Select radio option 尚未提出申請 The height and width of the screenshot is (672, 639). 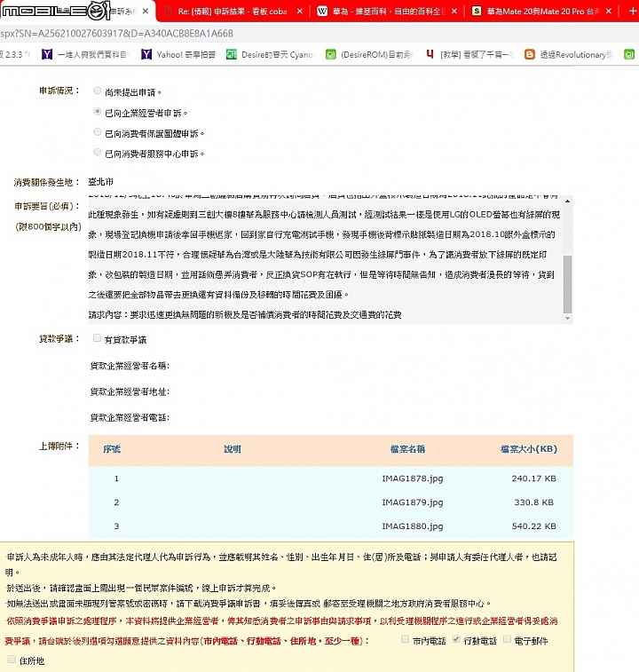coord(98,91)
